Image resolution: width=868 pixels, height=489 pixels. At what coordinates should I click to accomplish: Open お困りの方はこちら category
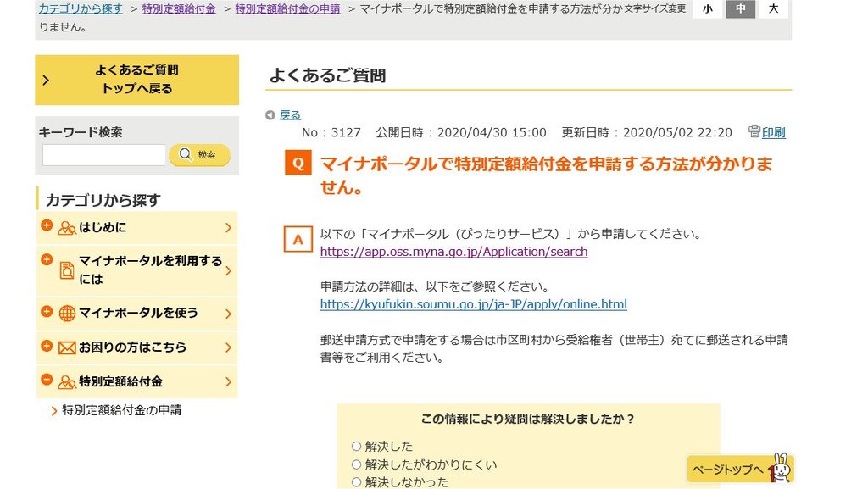click(136, 348)
